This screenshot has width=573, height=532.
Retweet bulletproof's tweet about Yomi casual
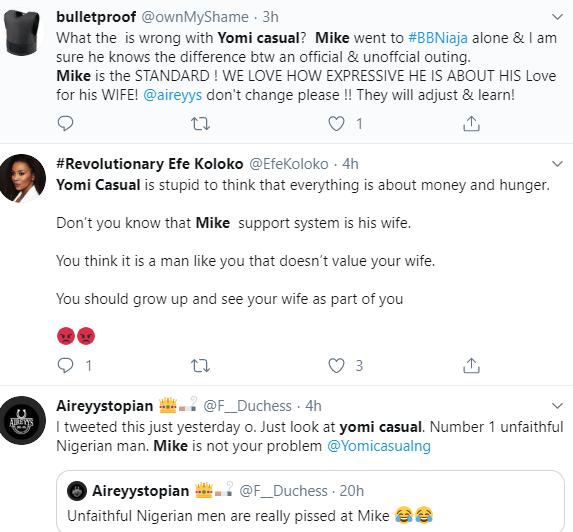(201, 124)
